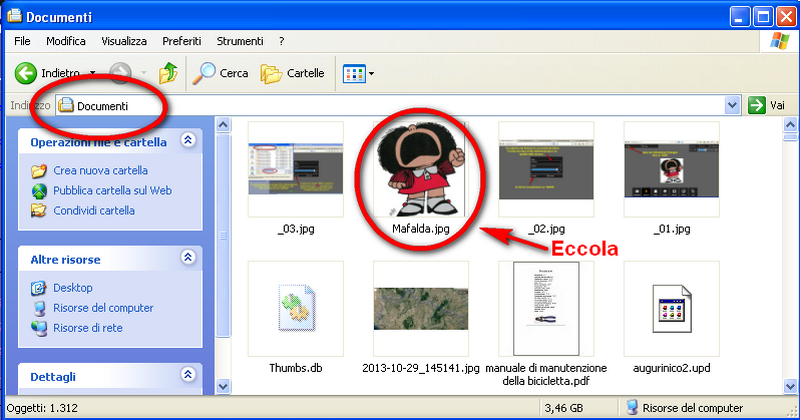Click file list scrollbar up arrow
The height and width of the screenshot is (420, 800).
[790, 125]
